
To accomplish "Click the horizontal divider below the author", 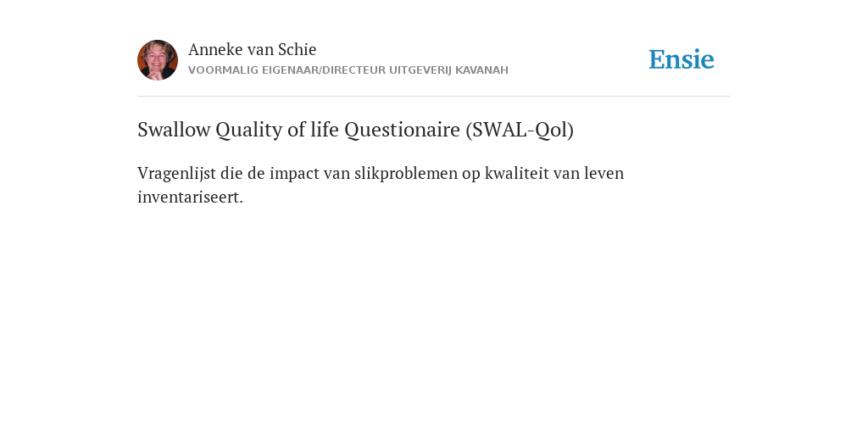I will pyautogui.click(x=434, y=97).
